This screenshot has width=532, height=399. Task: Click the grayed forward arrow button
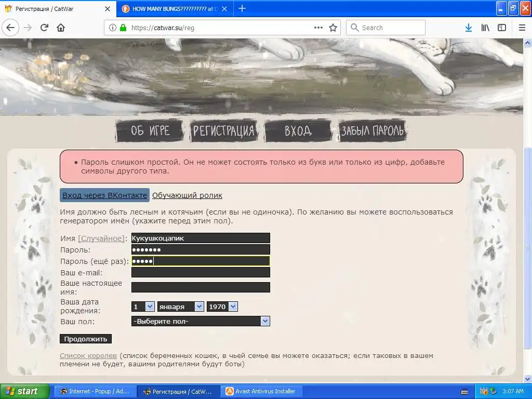point(28,28)
